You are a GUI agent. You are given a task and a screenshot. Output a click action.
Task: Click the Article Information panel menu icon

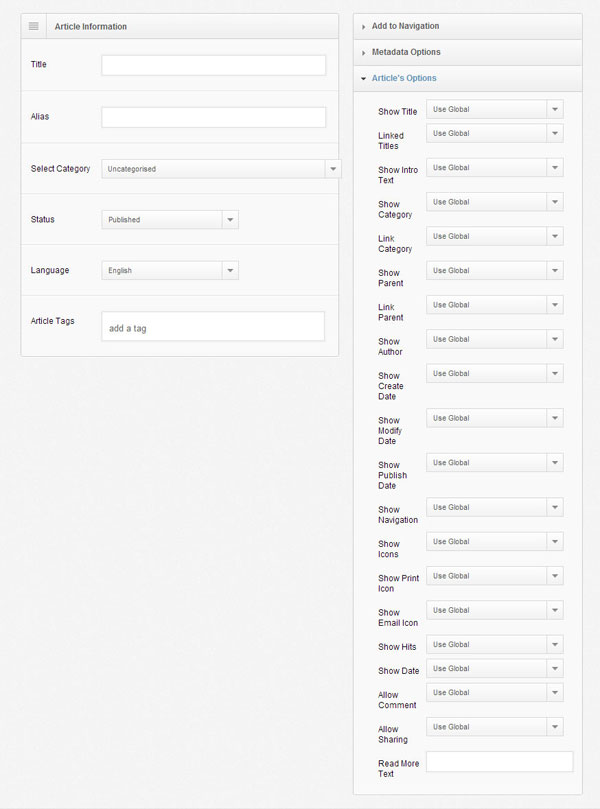(34, 26)
